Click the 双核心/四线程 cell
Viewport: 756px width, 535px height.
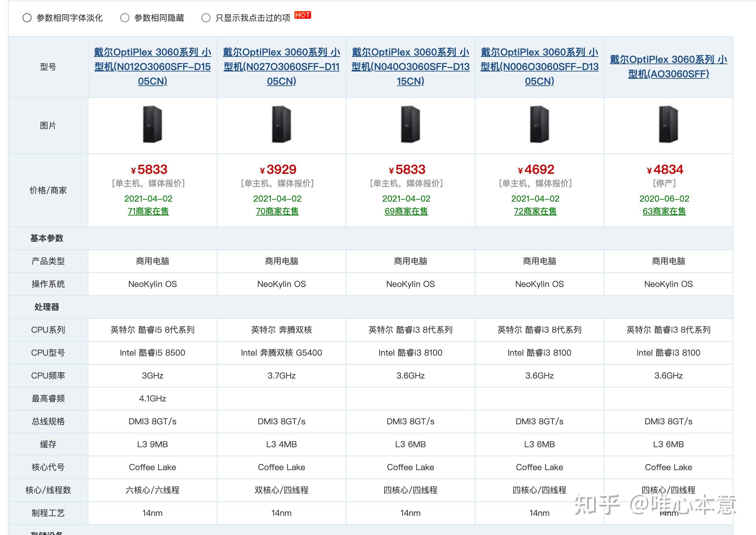point(282,490)
